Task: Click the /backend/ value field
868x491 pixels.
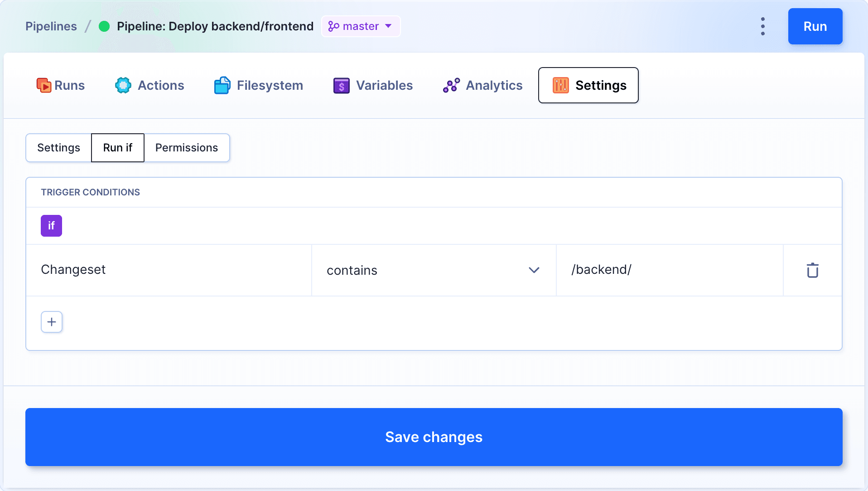Action: click(670, 270)
